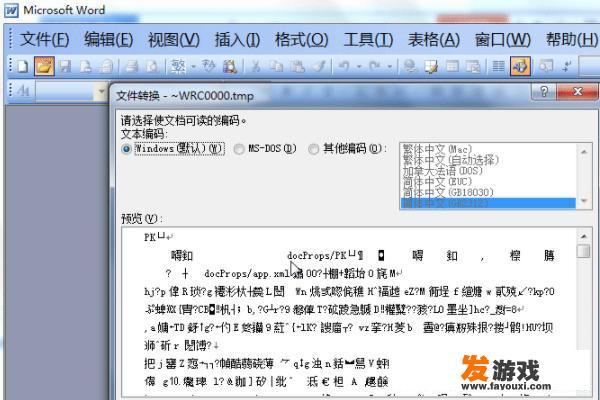Screen dimensions: 600x400
Task: Open the 繁 conversion button's dropdown arrow
Action: (193, 67)
